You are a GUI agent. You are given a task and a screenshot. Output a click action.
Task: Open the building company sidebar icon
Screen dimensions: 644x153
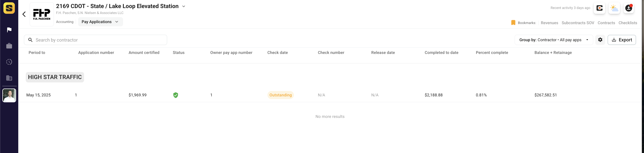pos(9,78)
